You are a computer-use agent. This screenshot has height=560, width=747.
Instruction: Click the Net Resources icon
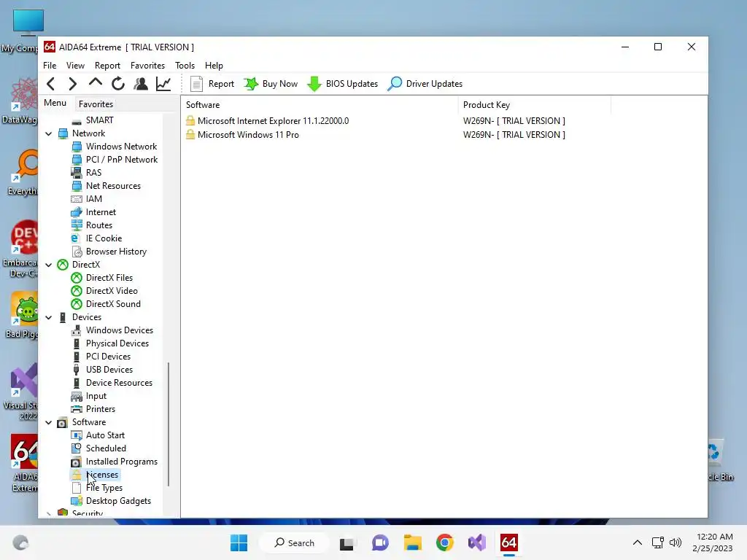(76, 186)
